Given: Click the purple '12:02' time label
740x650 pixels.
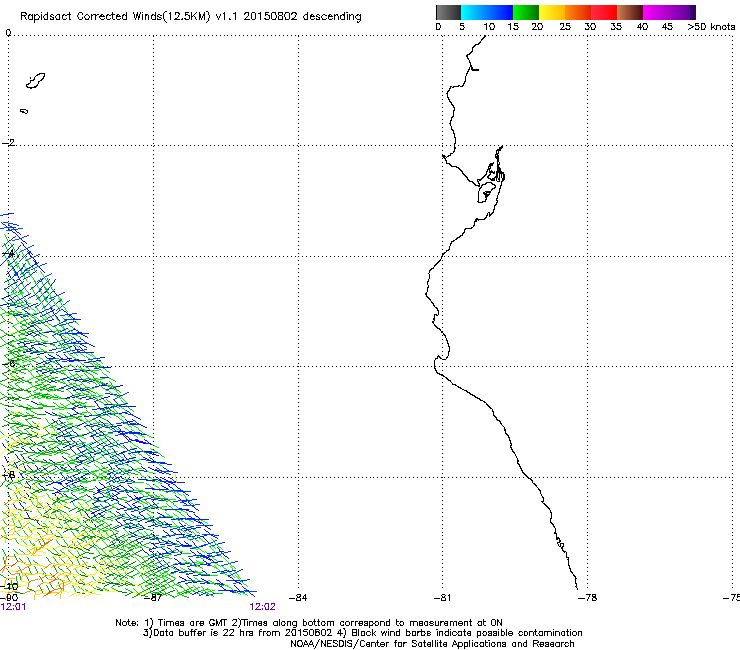Looking at the screenshot, I should click(x=262, y=607).
